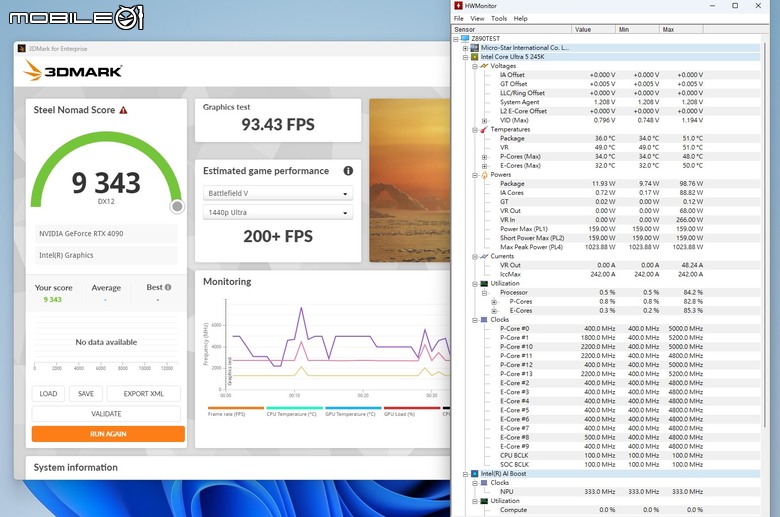Click the Steel Nomad warning triangle icon

tap(123, 110)
